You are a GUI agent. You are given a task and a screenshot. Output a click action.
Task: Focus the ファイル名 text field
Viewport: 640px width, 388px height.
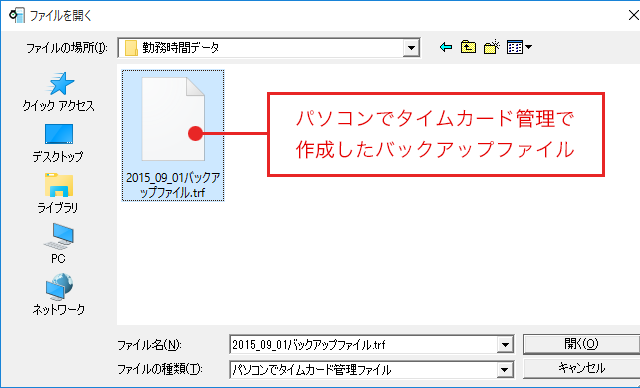click(364, 345)
